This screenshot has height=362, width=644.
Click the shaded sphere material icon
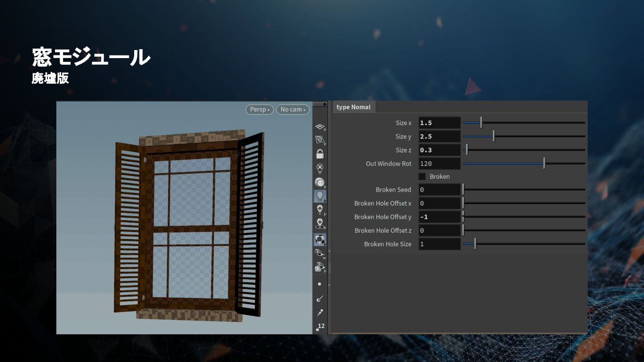319,182
